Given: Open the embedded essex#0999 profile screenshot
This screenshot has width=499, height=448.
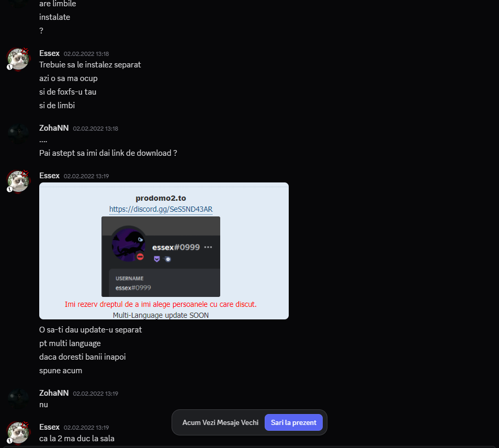Looking at the screenshot, I should tap(161, 257).
